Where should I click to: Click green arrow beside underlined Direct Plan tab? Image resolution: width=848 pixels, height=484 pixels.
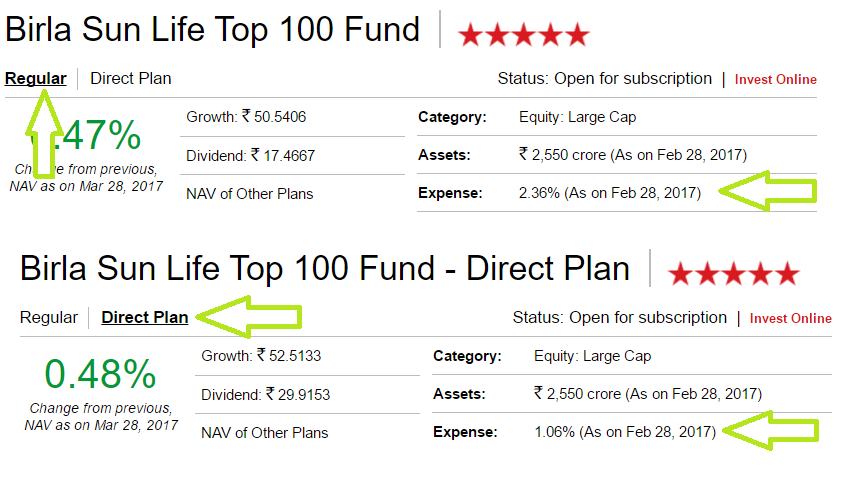tap(248, 317)
